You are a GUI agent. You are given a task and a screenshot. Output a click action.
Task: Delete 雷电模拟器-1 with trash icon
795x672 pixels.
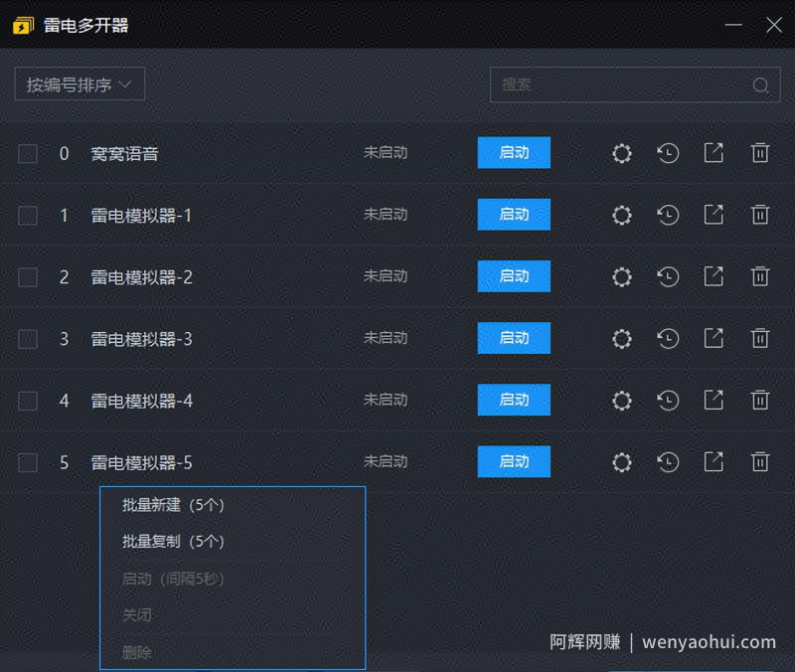[759, 215]
